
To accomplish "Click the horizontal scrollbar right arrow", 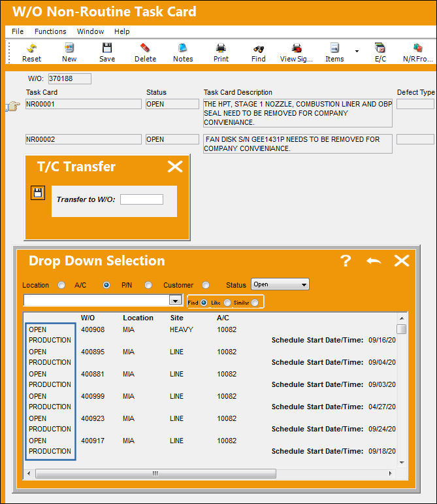I will click(391, 473).
